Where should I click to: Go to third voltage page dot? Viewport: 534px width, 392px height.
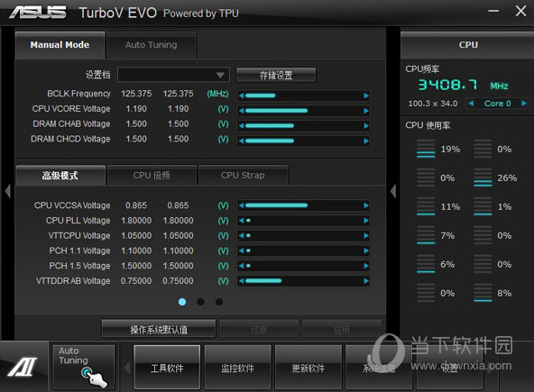[219, 302]
